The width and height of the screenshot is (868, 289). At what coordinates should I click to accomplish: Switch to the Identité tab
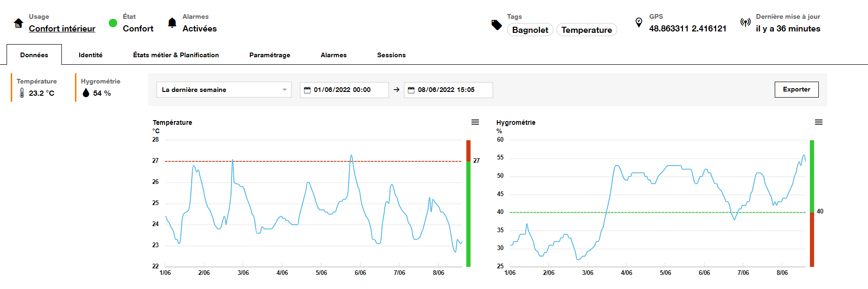point(90,55)
